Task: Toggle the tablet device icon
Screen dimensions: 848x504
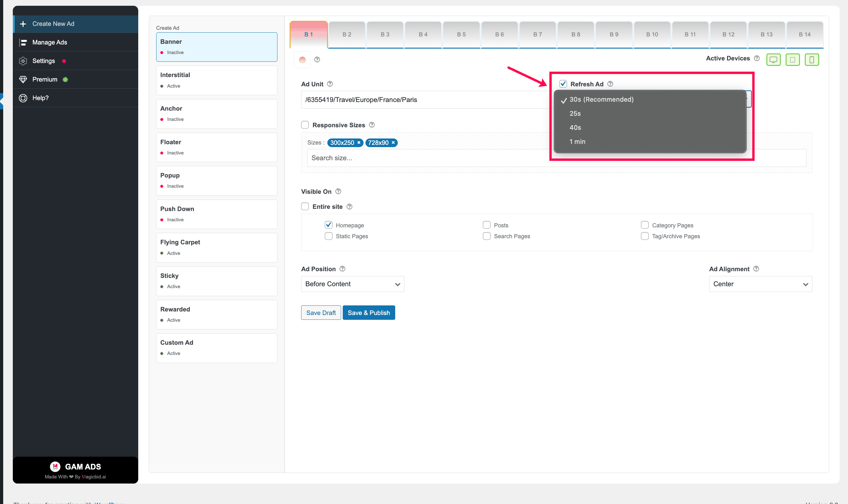Action: pos(793,60)
